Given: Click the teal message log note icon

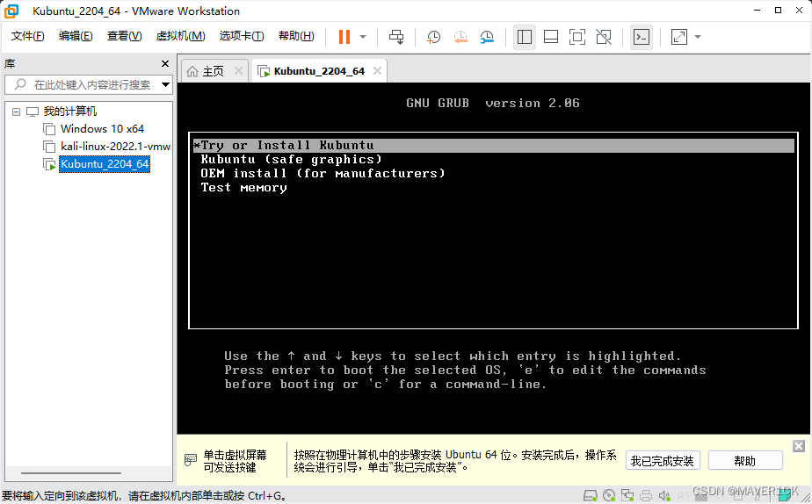Looking at the screenshot, I should [x=785, y=496].
